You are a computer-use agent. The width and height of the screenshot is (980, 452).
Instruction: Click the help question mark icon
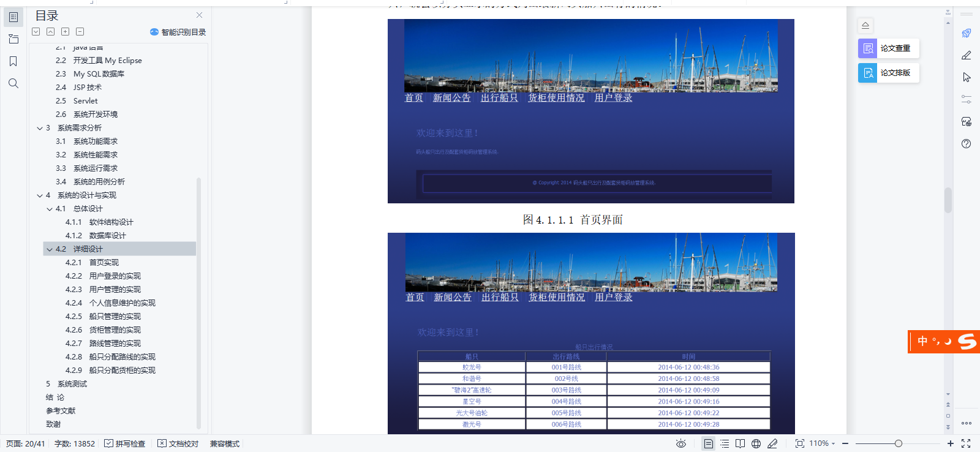tap(966, 144)
